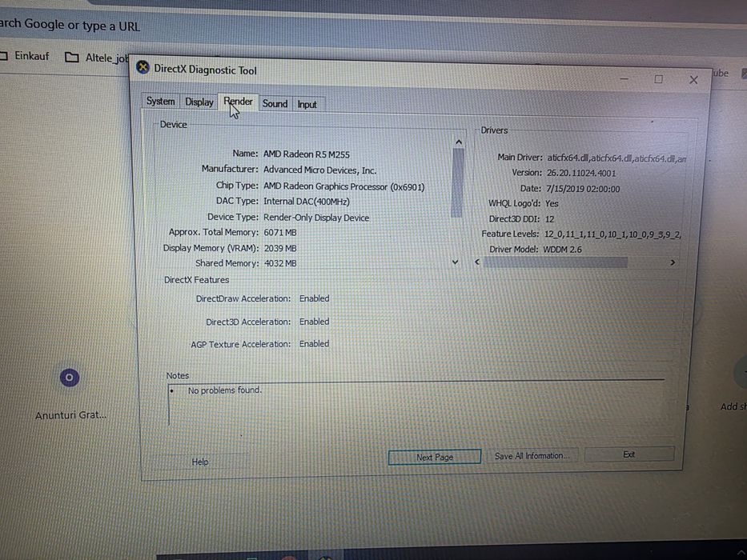Click the Device vertical scrollbar thumb

tap(457, 183)
